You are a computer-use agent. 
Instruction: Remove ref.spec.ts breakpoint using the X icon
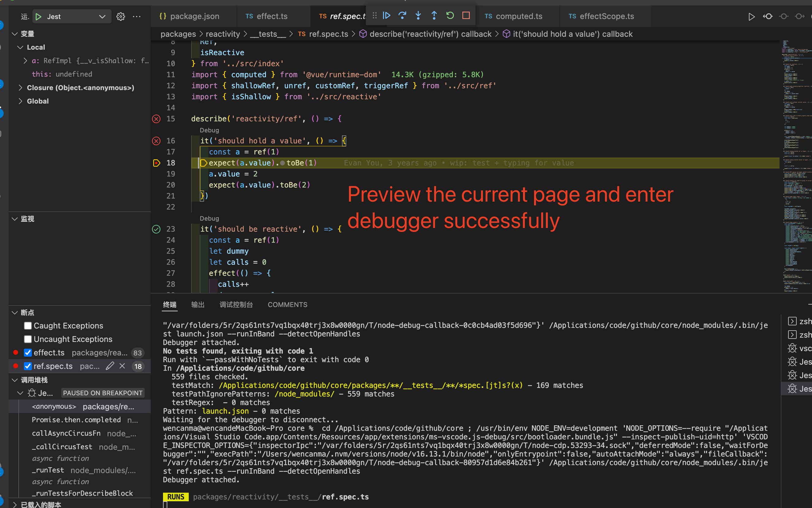click(122, 366)
